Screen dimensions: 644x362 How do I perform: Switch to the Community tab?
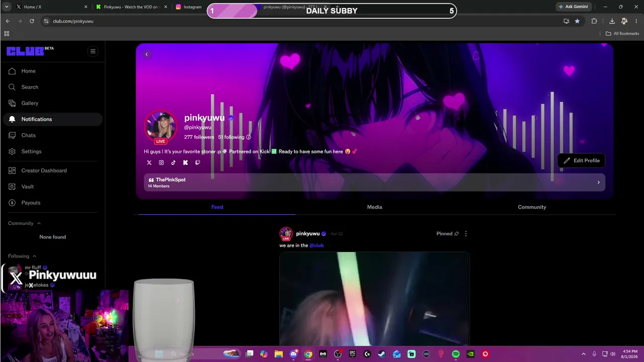pyautogui.click(x=532, y=207)
